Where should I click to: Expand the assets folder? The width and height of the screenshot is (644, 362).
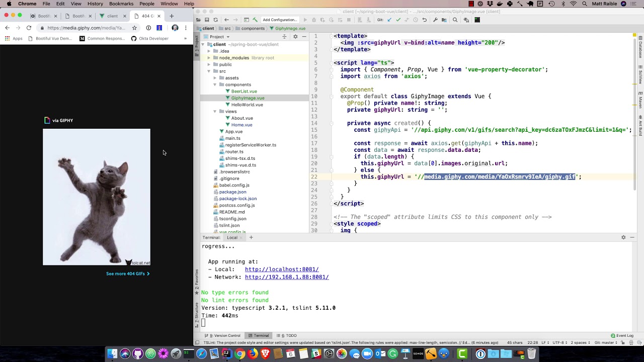point(215,78)
